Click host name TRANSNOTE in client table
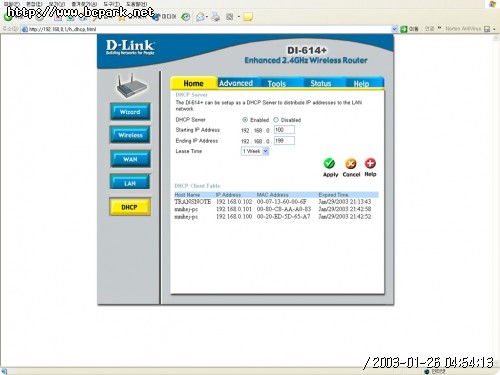This screenshot has height=375, width=500. click(193, 202)
